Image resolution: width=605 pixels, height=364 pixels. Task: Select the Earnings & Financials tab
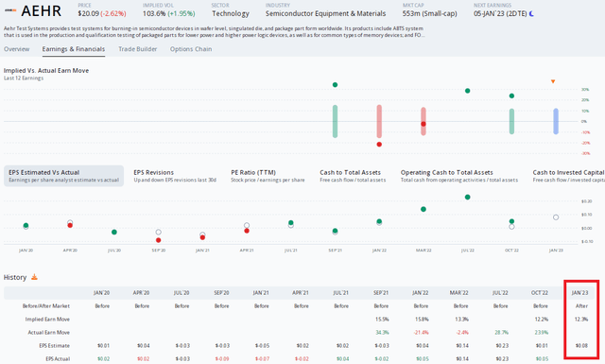click(74, 49)
